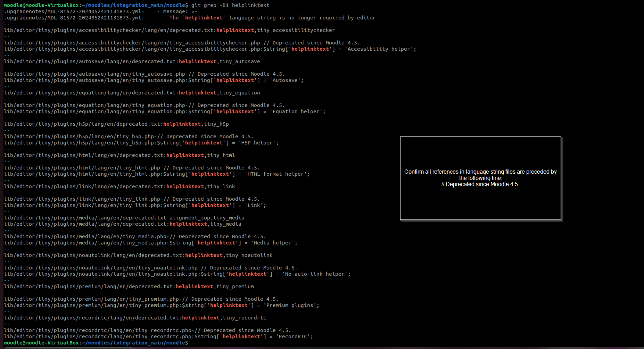644x349 pixels.
Task: Click the media deprecated.txt helplinktext line
Action: 123,224
